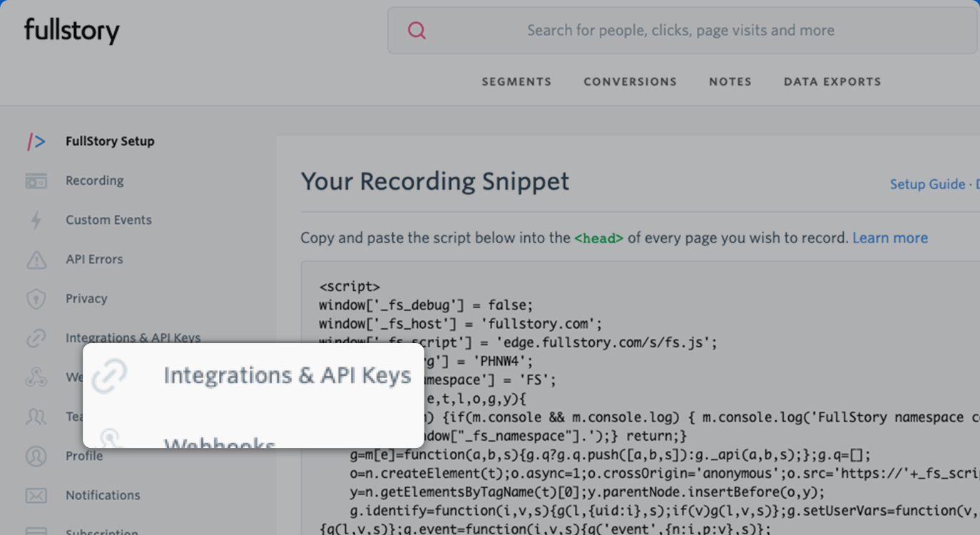The height and width of the screenshot is (535, 980).
Task: Open the Conversions tab
Action: click(x=630, y=81)
